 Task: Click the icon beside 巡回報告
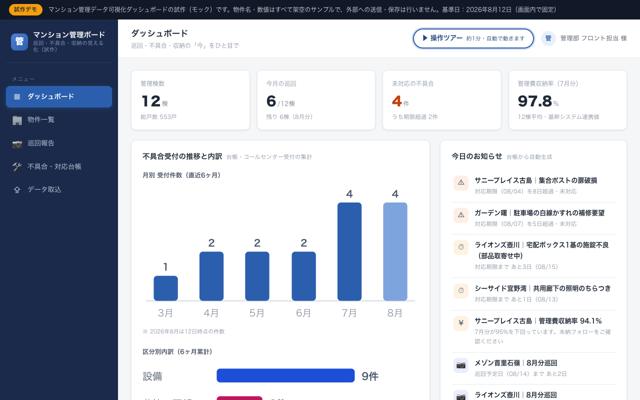(17, 143)
